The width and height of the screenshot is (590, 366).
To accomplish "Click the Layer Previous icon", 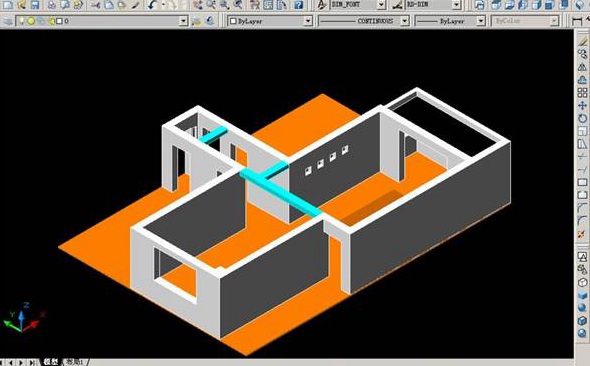I will pos(210,21).
